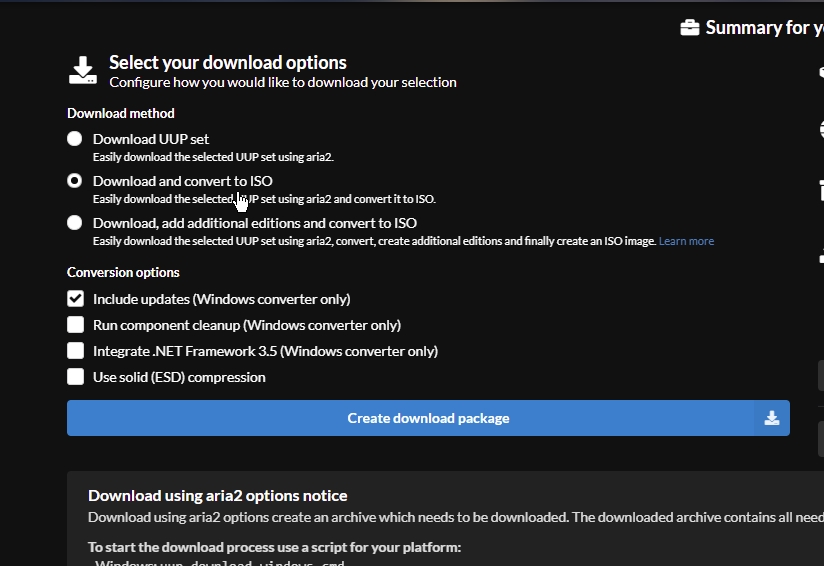Click the briefcase icon next to Summary

(690, 28)
